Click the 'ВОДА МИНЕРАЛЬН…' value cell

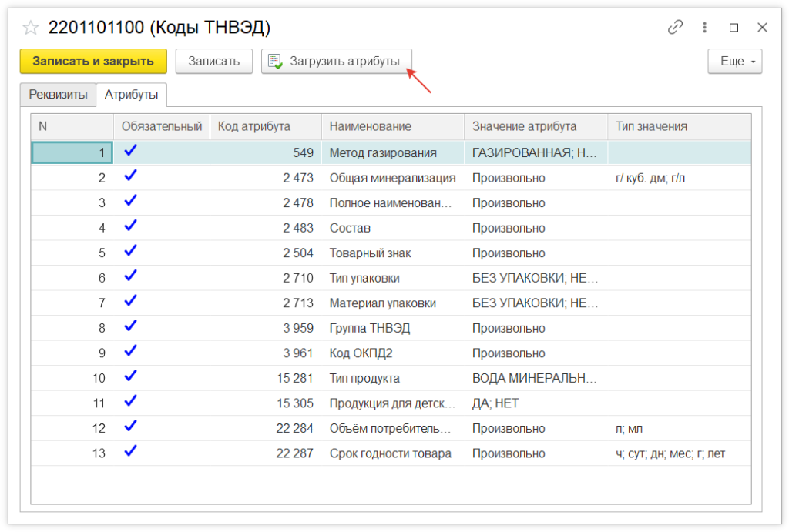(x=536, y=378)
